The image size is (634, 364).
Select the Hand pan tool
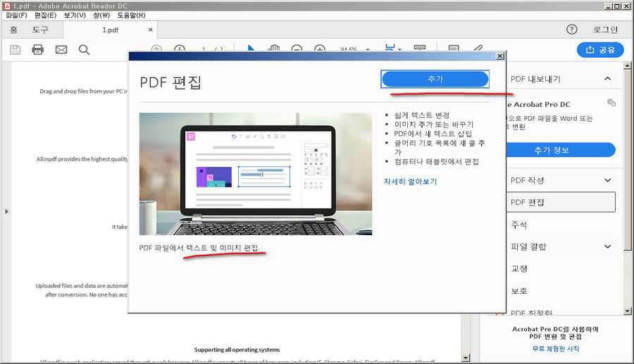click(x=274, y=49)
